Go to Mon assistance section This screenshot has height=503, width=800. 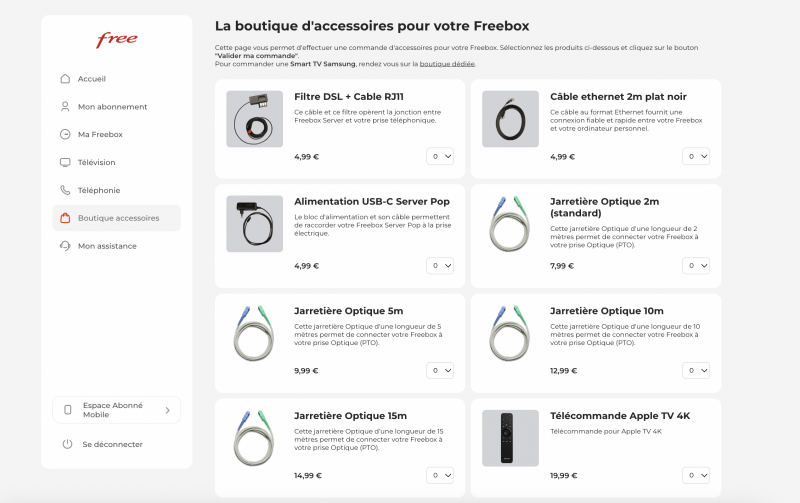pos(107,246)
